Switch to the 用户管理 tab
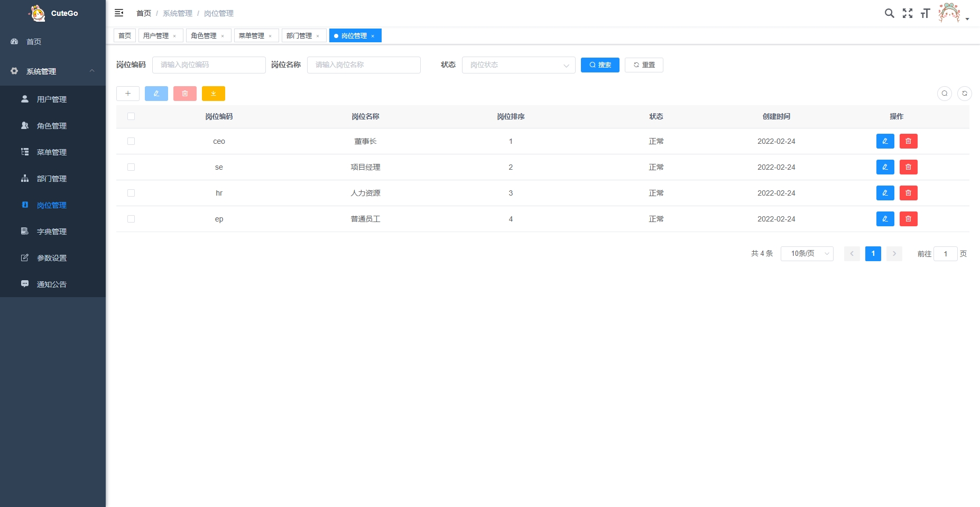The image size is (980, 507). 160,35
